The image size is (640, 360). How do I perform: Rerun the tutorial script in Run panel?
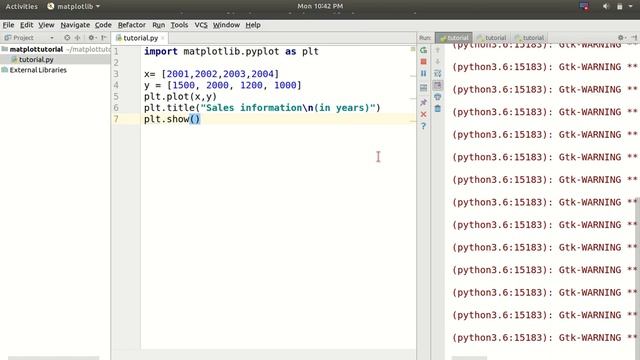coord(423,50)
